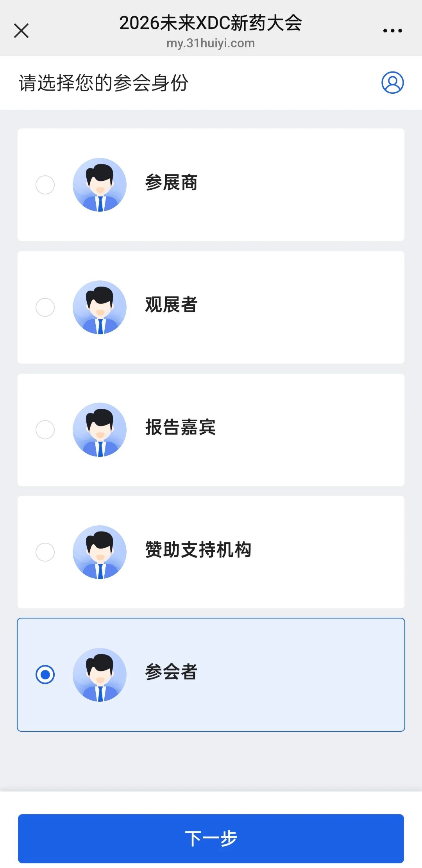Open the three-dot more options menu

coord(392,30)
